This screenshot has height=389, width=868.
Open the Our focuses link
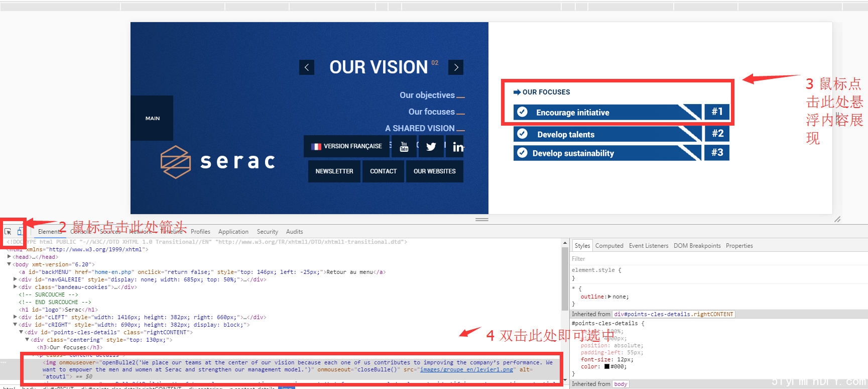(x=432, y=112)
